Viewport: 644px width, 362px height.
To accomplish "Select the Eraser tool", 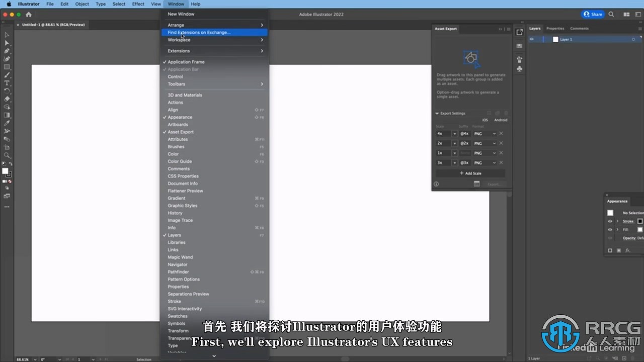I will (7, 99).
